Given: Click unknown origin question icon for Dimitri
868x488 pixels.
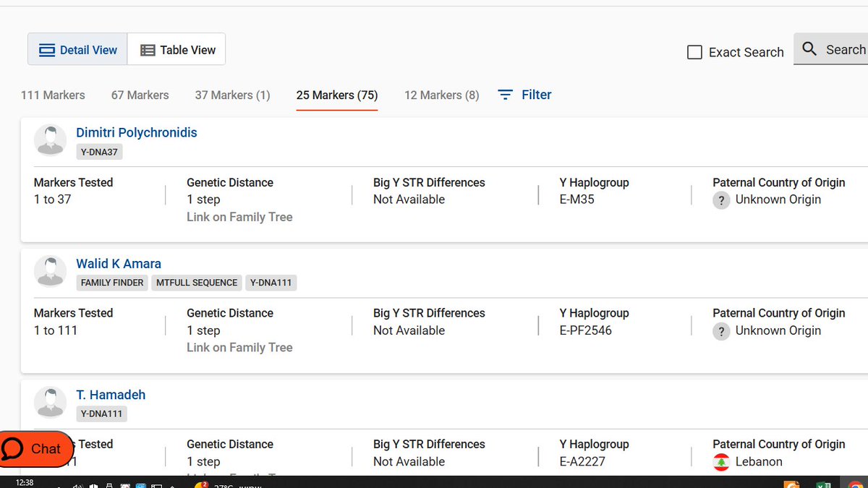Looking at the screenshot, I should point(721,200).
